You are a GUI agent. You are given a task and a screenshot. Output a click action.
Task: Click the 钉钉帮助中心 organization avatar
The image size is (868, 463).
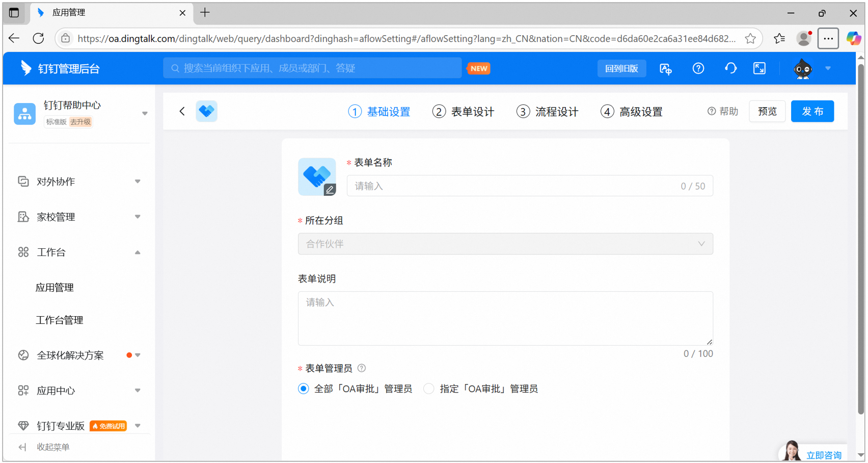24,113
